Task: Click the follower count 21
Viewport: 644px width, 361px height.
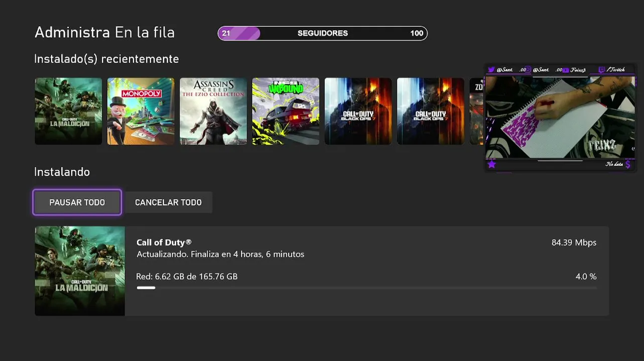Action: point(226,33)
